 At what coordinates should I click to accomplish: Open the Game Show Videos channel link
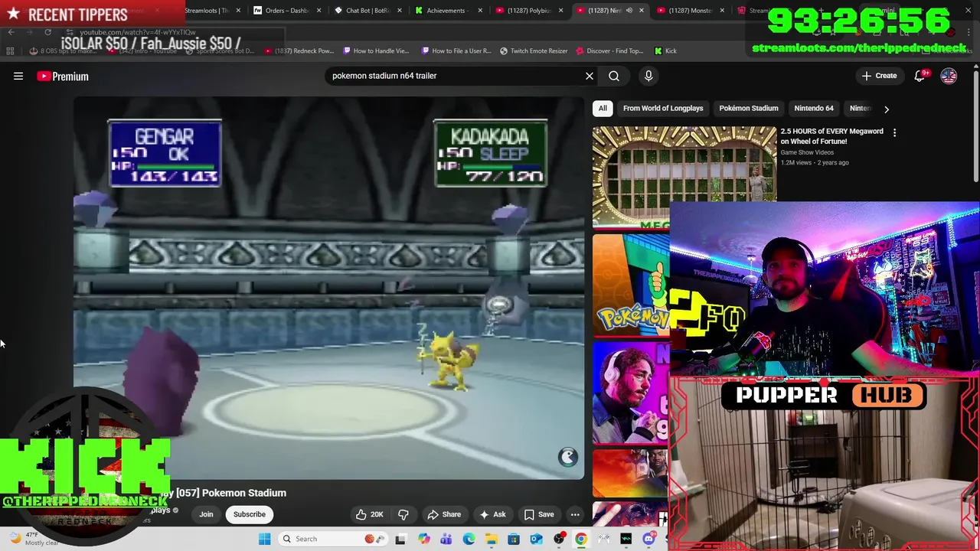coord(807,152)
